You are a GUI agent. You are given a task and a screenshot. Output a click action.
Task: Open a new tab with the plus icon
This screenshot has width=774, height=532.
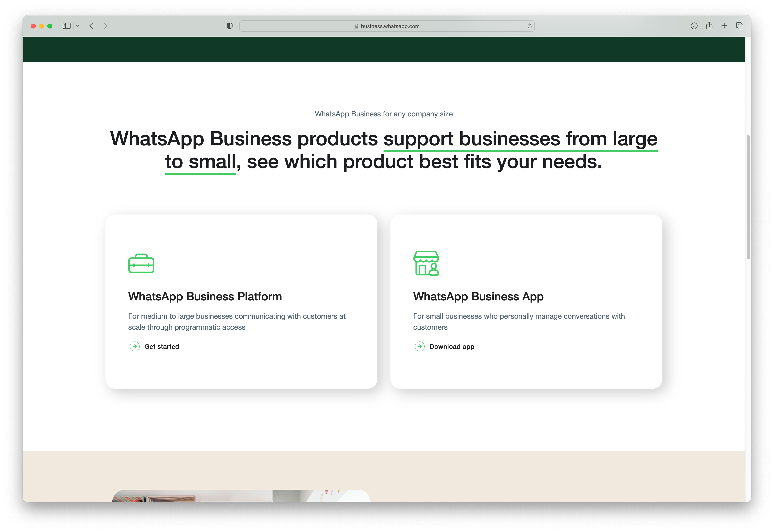[724, 26]
